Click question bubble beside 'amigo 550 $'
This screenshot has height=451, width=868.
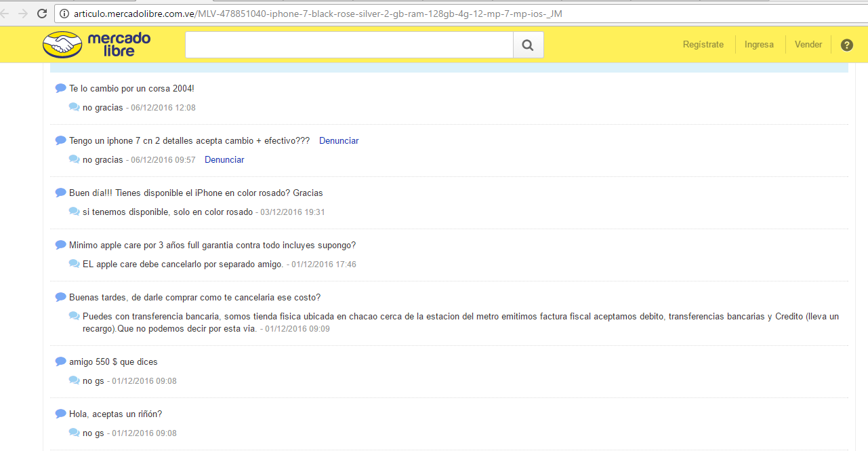coord(61,361)
